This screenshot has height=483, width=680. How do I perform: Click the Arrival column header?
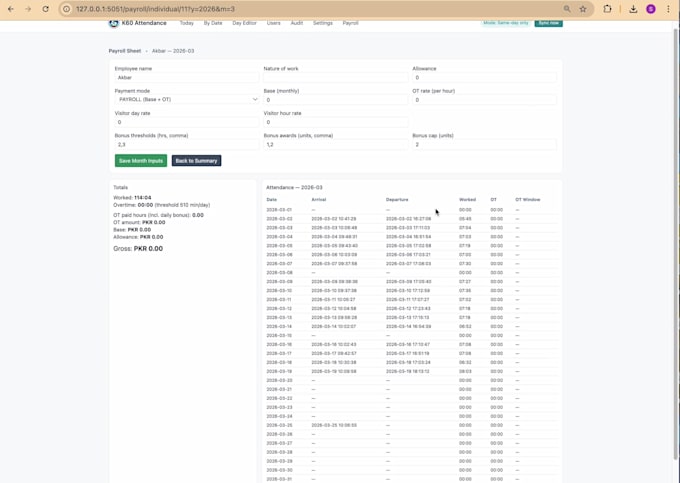pos(319,200)
